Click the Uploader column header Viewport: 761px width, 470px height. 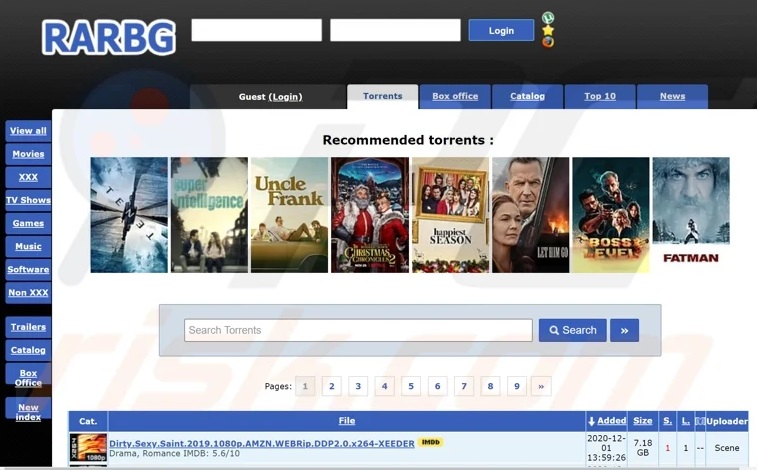[727, 421]
